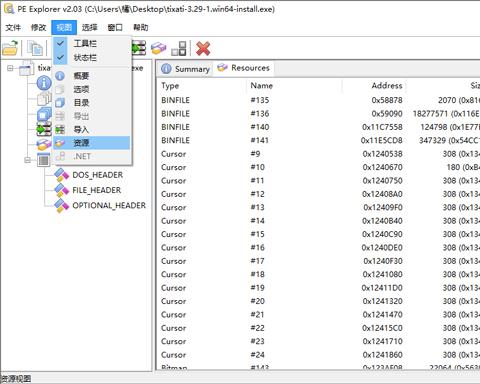The image size is (480, 384).
Task: Select the Cursor #19 row
Action: (318, 288)
